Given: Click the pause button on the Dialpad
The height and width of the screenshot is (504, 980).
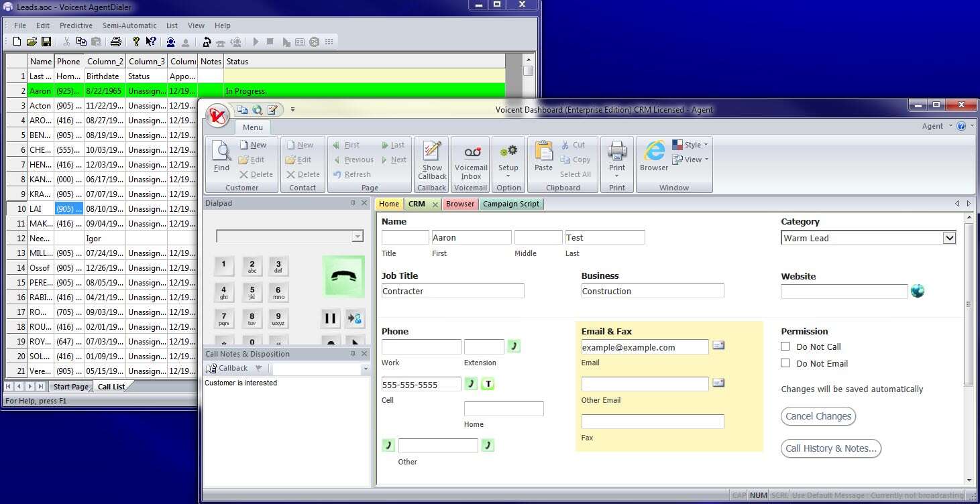Looking at the screenshot, I should point(330,318).
